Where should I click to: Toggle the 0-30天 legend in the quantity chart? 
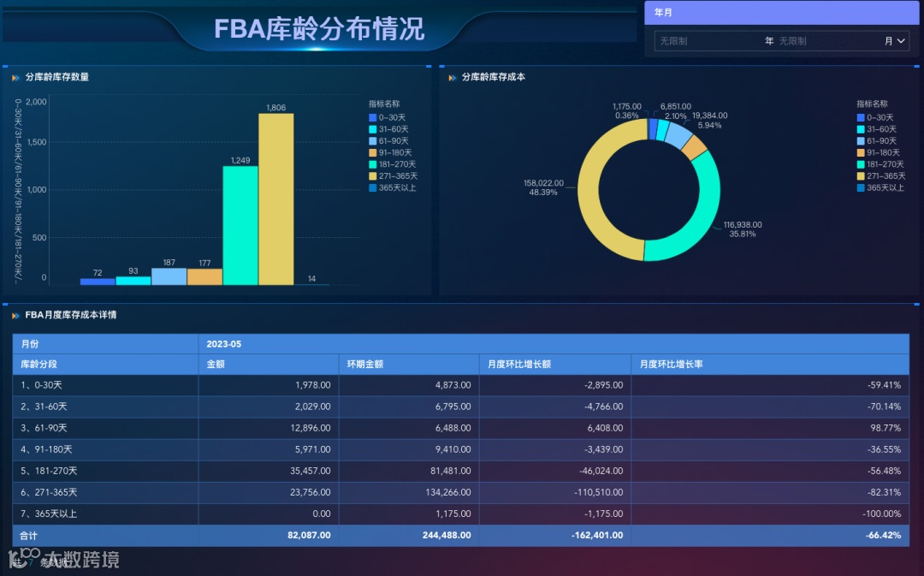[x=388, y=117]
